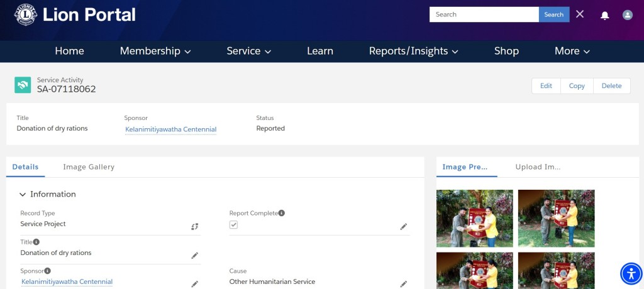Select the Details tab
The height and width of the screenshot is (289, 644).
[x=25, y=167]
